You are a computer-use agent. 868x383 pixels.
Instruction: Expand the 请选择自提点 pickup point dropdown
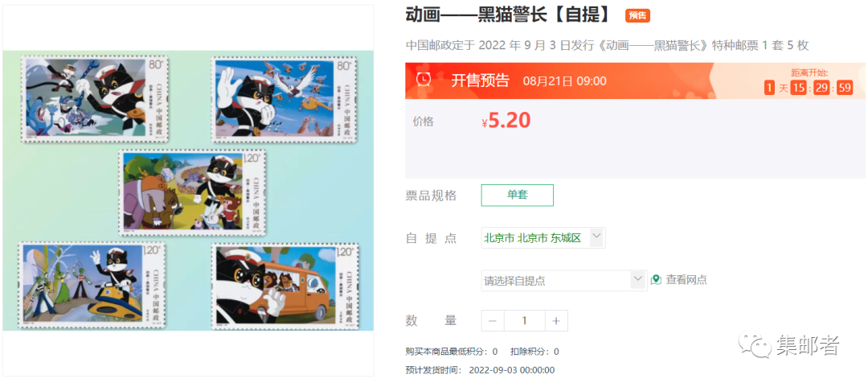(x=563, y=281)
